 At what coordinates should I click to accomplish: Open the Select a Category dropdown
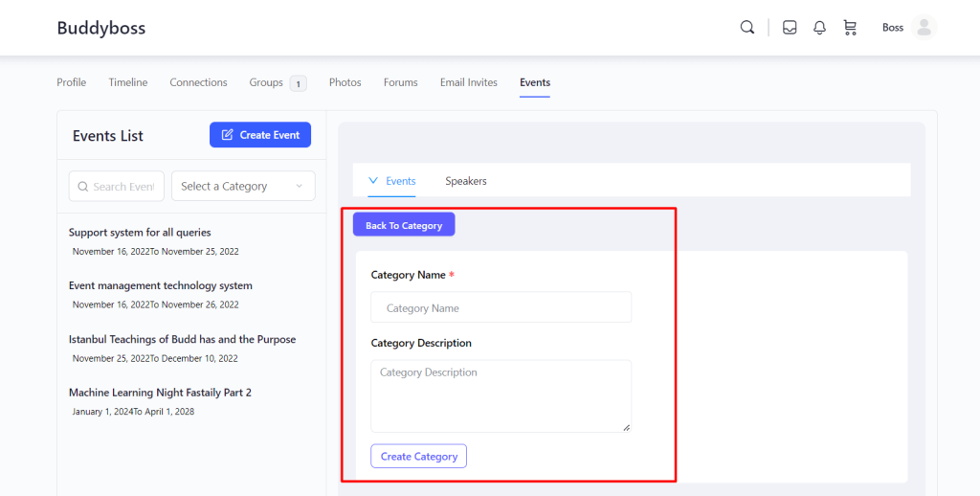pyautogui.click(x=243, y=187)
